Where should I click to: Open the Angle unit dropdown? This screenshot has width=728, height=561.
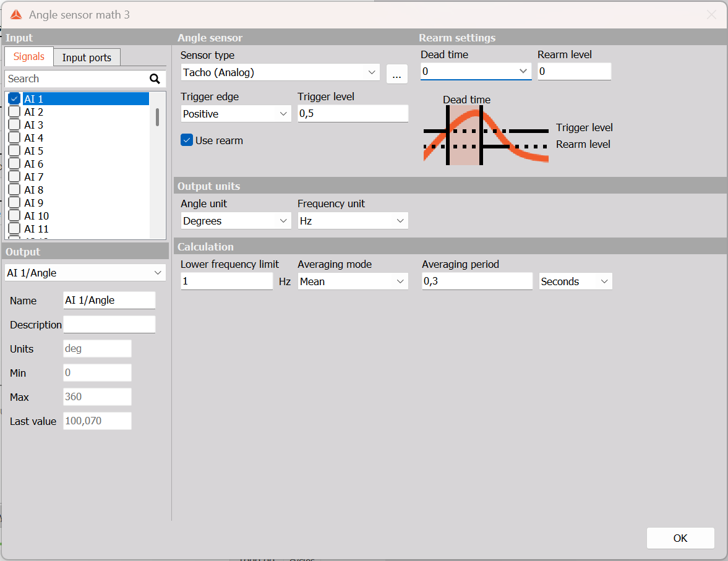236,221
